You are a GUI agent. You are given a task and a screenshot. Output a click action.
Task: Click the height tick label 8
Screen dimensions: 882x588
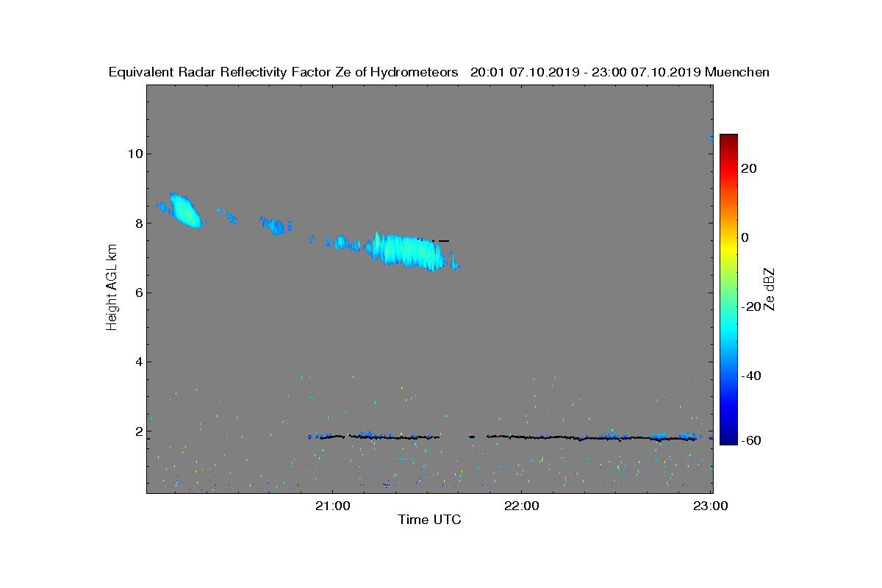point(137,223)
